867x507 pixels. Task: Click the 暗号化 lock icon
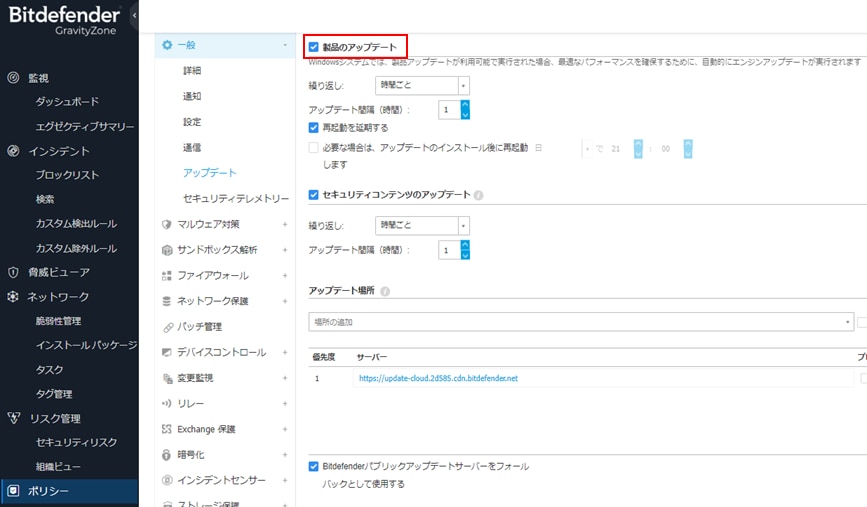pyautogui.click(x=166, y=454)
